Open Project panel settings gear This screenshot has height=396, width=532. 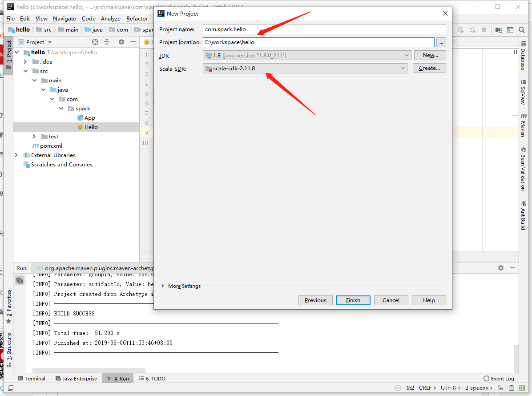(x=121, y=42)
